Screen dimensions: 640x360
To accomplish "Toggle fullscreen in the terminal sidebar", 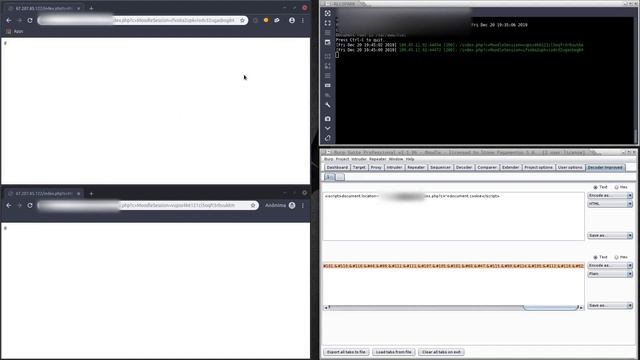I will [328, 23].
